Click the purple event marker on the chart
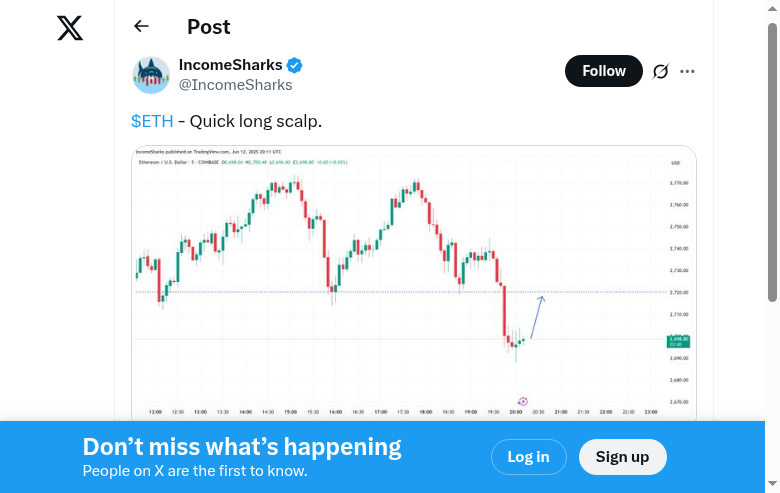 click(x=522, y=401)
